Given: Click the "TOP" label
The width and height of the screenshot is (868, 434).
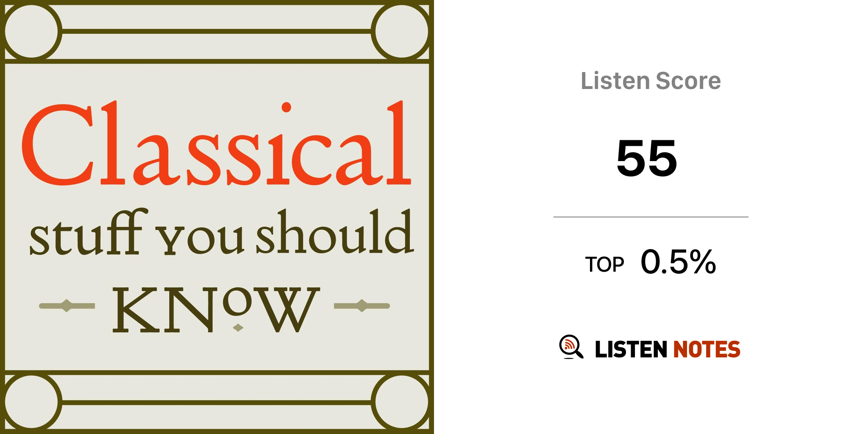Looking at the screenshot, I should [x=604, y=265].
